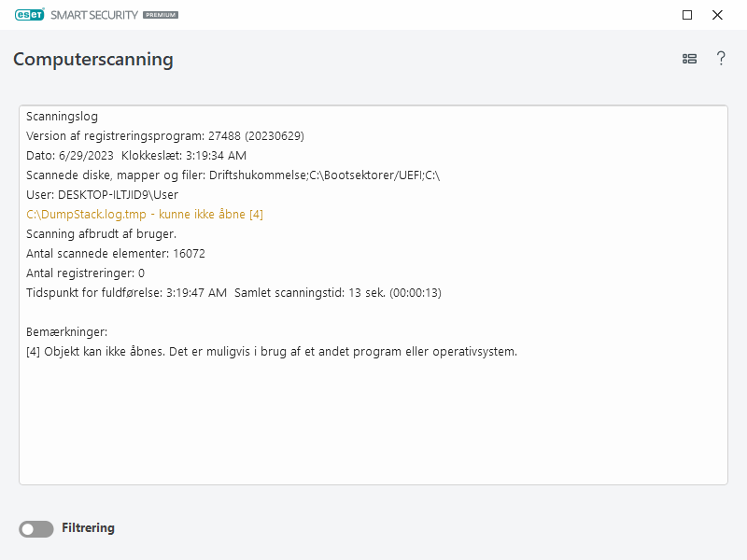The width and height of the screenshot is (747, 560).
Task: Select the Scanningslog header line
Action: (x=62, y=117)
